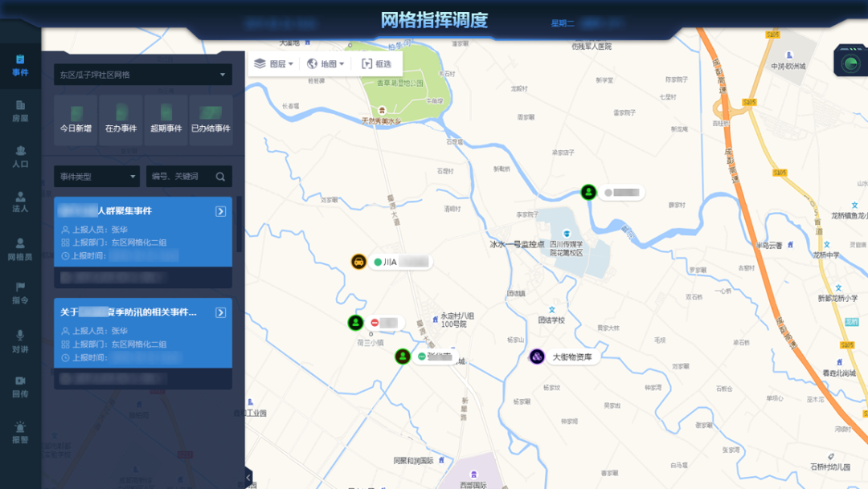Open the 事件类型 event type dropdown
This screenshot has height=489, width=868.
96,177
